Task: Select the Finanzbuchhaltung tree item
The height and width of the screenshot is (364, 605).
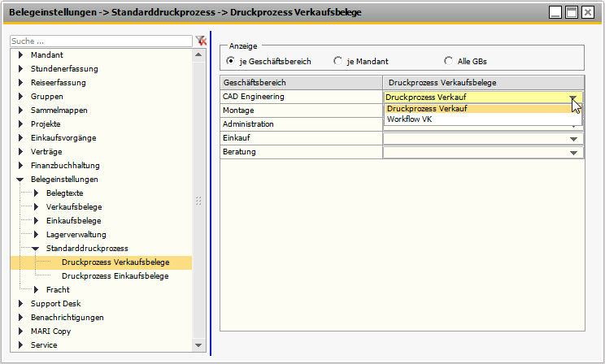Action: tap(61, 166)
